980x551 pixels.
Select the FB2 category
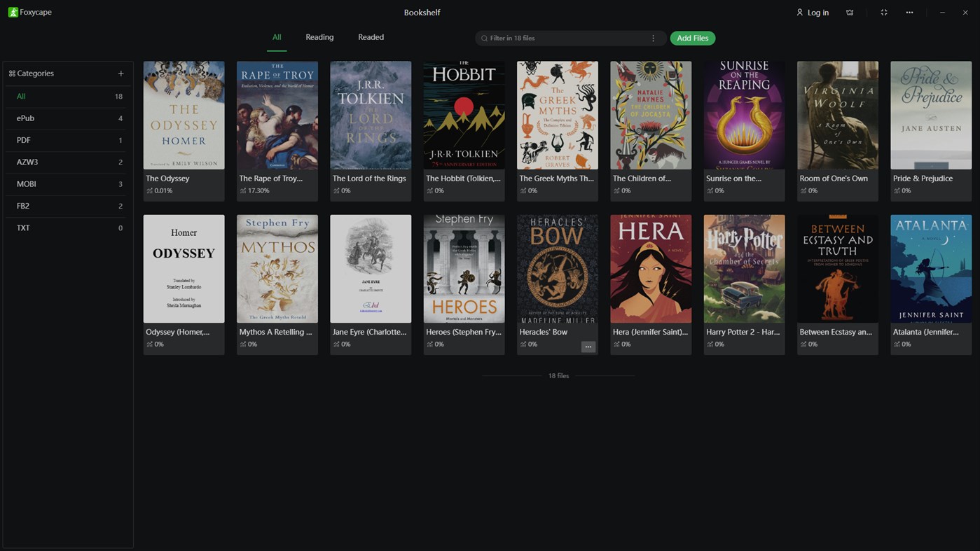[68, 206]
